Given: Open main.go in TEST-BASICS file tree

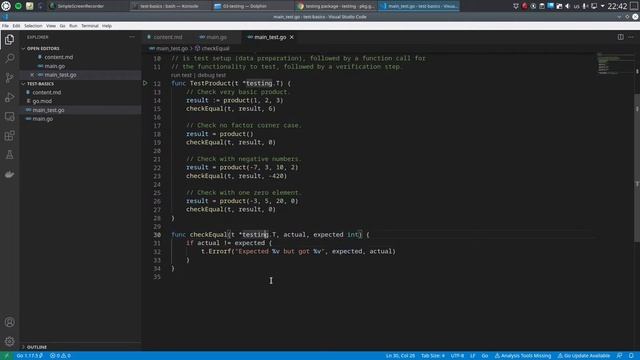Looking at the screenshot, I should (80, 119).
